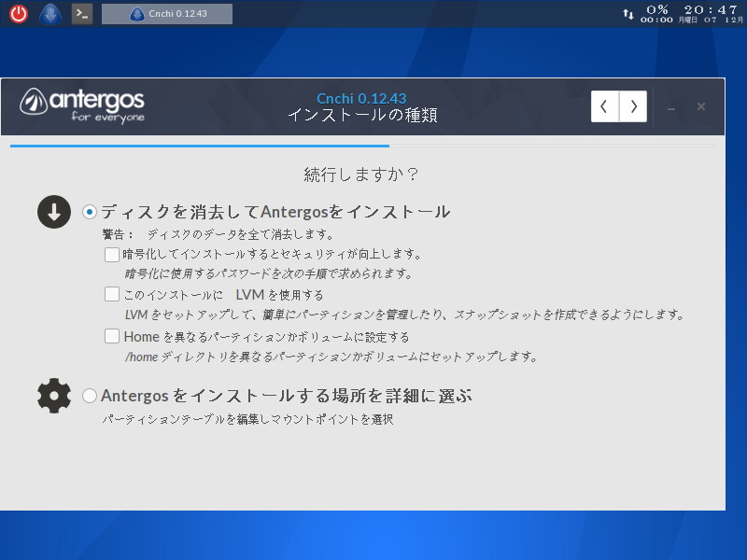Click the download arrow icon beside the erase-disk option

point(53,212)
